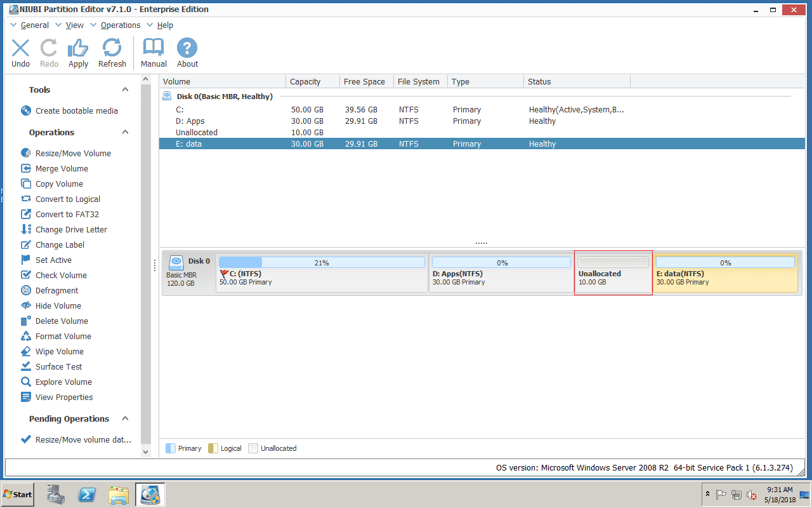Select the Resize/Move Volume tool

point(75,153)
